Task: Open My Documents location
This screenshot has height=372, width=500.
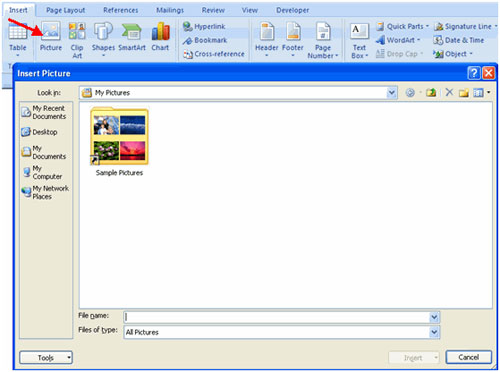Action: [x=44, y=152]
